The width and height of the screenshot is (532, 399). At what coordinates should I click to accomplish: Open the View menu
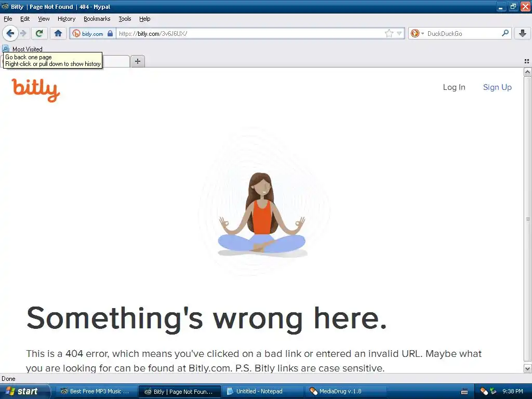pos(44,19)
